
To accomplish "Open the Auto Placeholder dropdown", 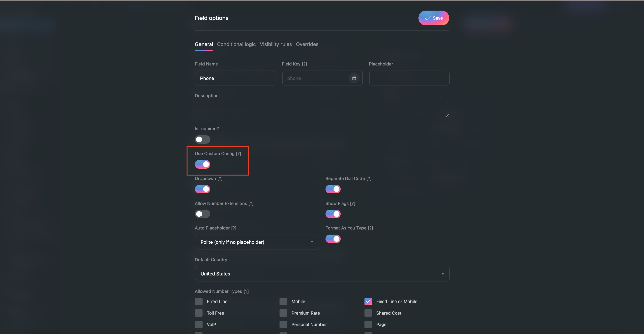I will click(x=257, y=242).
